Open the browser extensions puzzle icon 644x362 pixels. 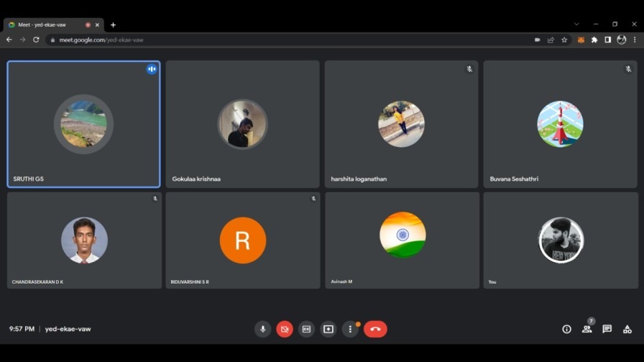point(594,40)
